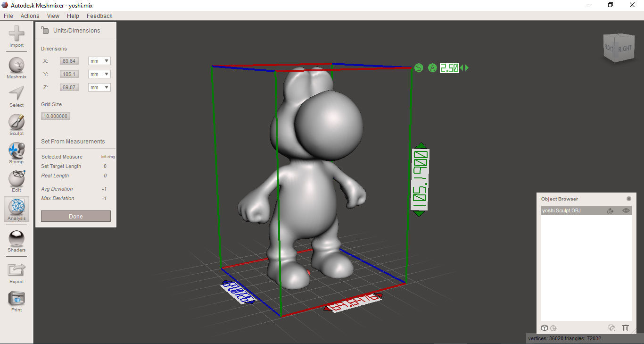644x344 pixels.
Task: Click the cube icon in Object Browser footer
Action: click(545, 328)
